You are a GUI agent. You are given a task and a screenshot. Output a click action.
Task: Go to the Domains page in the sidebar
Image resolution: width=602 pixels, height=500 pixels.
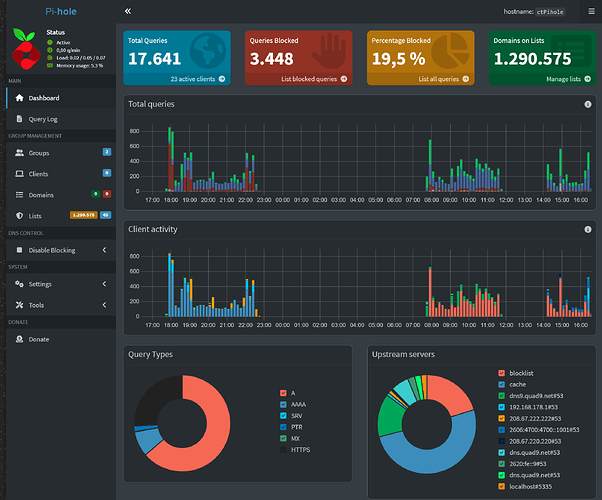tap(42, 194)
